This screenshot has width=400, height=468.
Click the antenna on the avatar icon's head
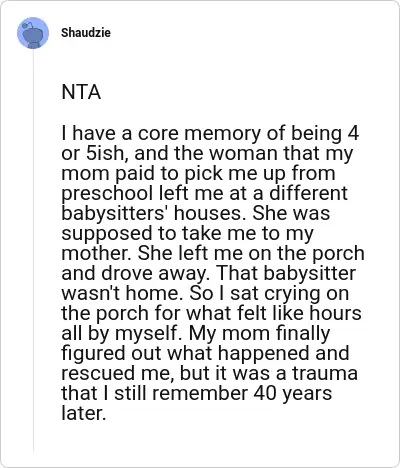coord(29,24)
